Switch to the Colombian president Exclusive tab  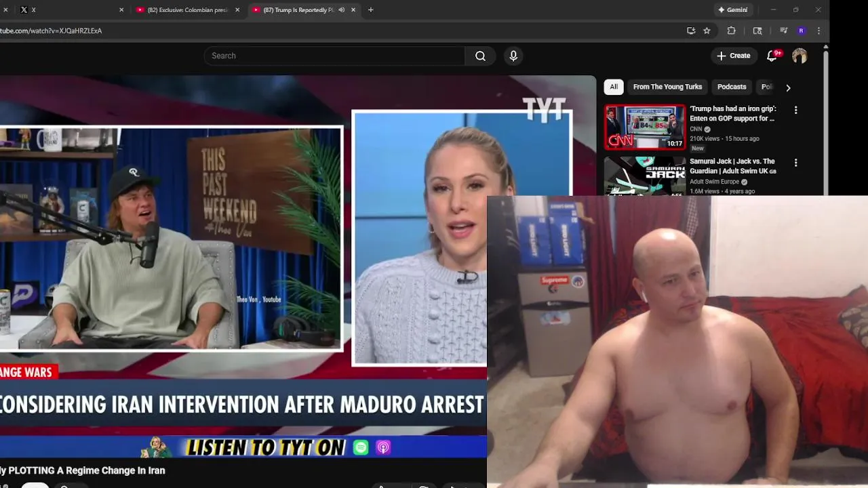pyautogui.click(x=186, y=9)
